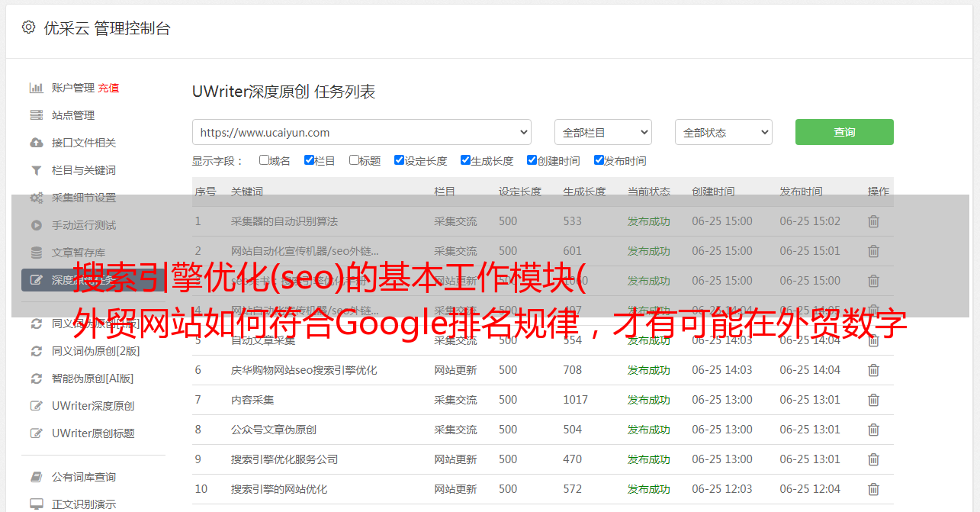Image resolution: width=980 pixels, height=512 pixels.
Task: Open 站点管理 menu item
Action: pos(73,115)
